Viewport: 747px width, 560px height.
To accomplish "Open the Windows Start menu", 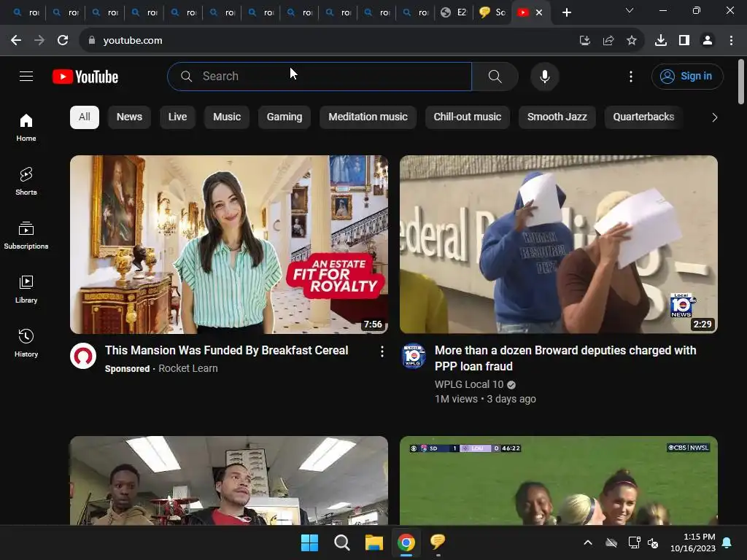I will (x=309, y=542).
